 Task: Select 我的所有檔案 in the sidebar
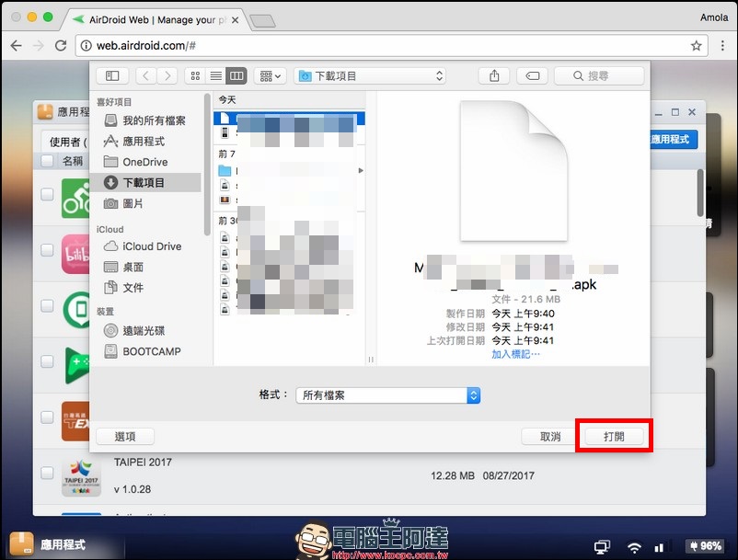point(146,120)
